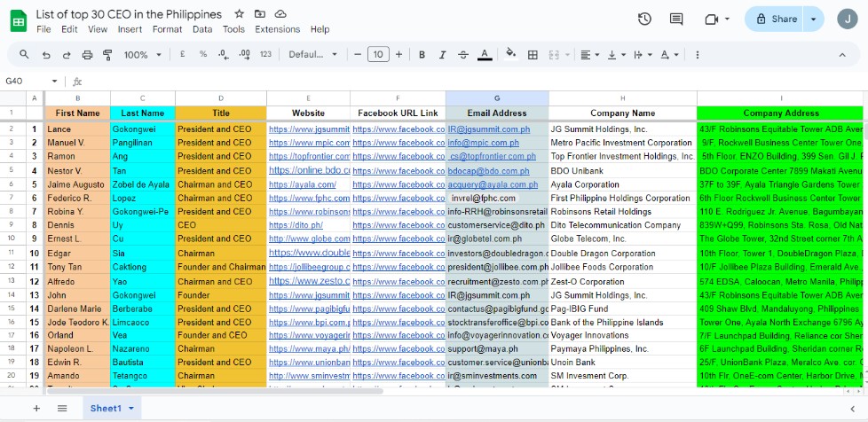Open the Format menu
Screen dimensions: 868x422
click(x=167, y=29)
